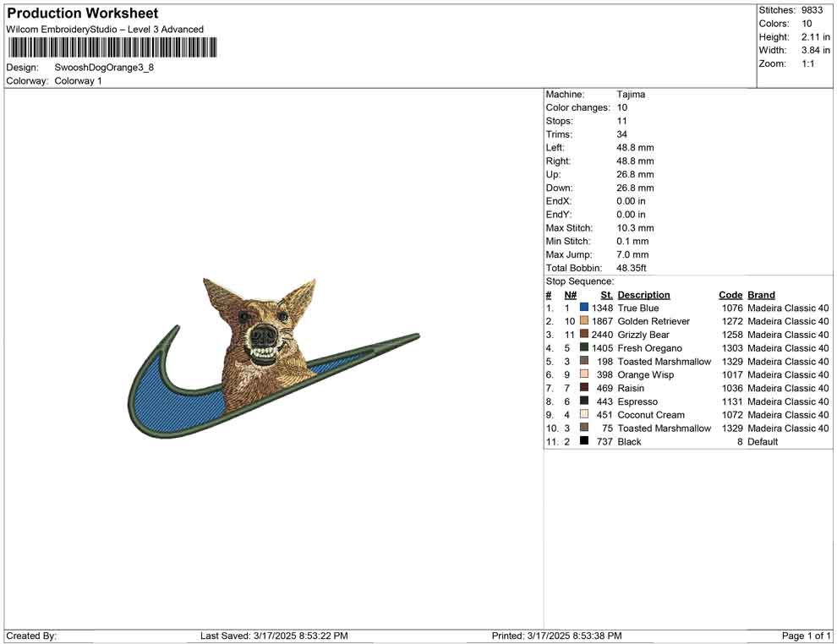The height and width of the screenshot is (644, 837).
Task: Pick the Grizzly Bear color swatch
Action: coord(584,334)
